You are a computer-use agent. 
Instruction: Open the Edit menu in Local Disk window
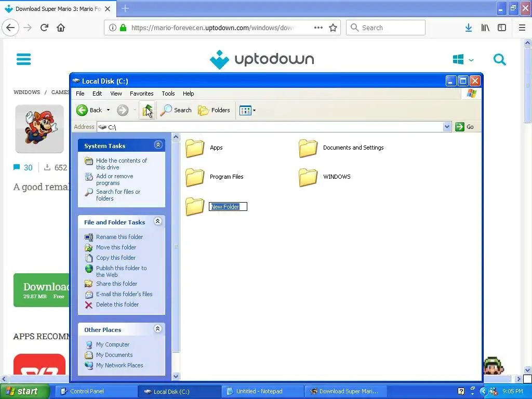pos(97,94)
